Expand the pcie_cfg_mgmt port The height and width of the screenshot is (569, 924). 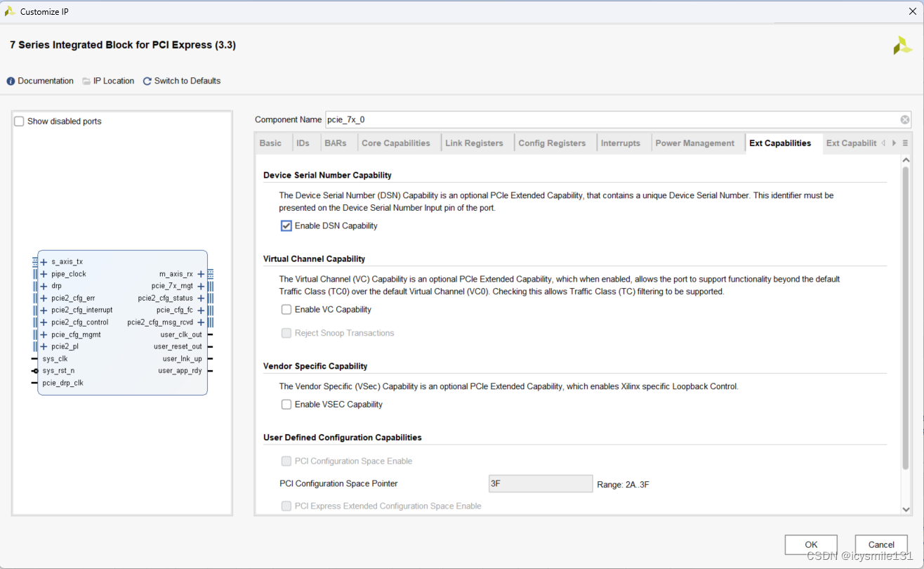click(x=44, y=334)
